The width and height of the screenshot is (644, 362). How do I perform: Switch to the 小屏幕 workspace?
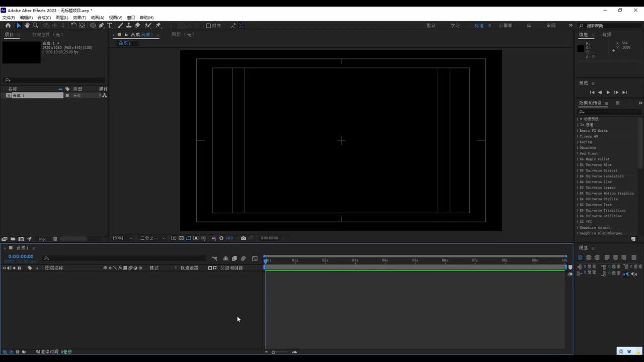[506, 26]
